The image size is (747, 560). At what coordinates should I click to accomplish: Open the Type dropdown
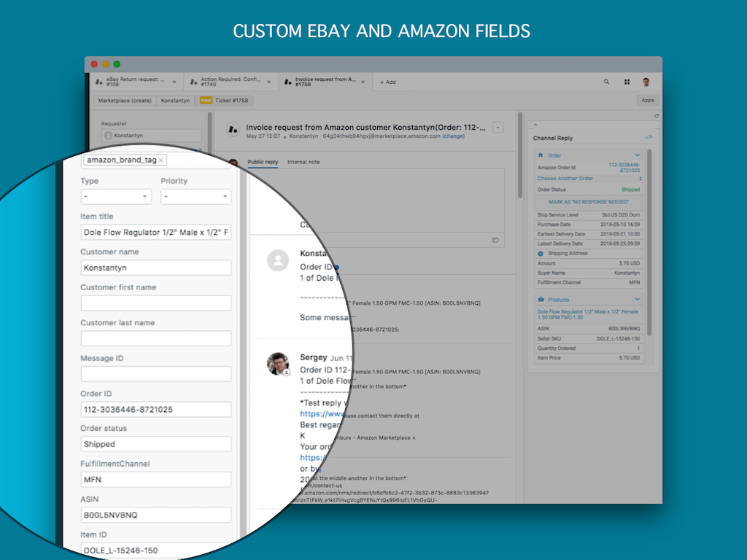point(115,197)
